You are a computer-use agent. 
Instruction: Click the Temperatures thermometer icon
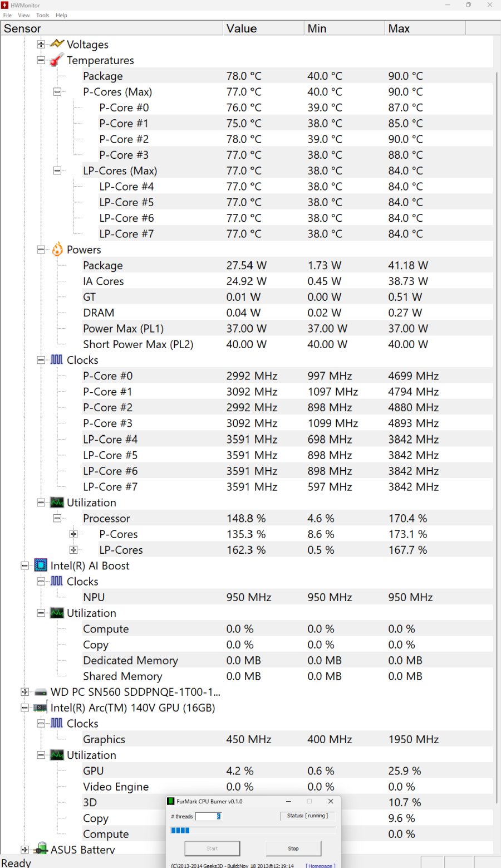[x=57, y=60]
